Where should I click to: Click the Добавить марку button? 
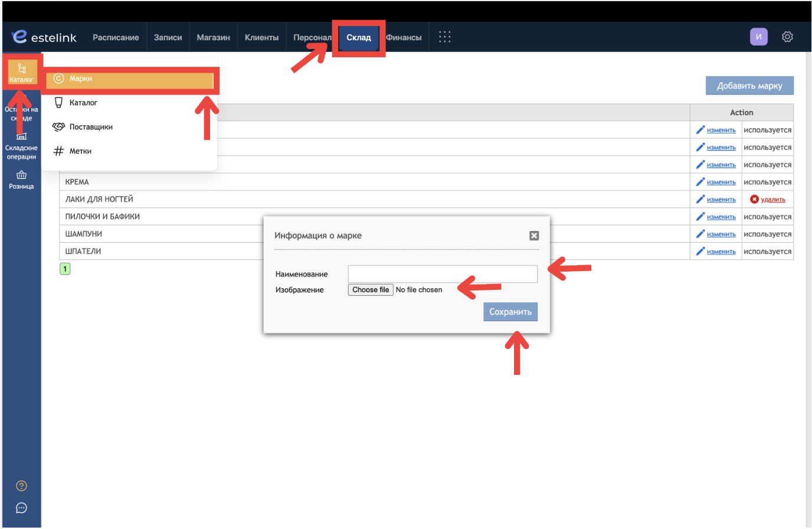tap(749, 86)
